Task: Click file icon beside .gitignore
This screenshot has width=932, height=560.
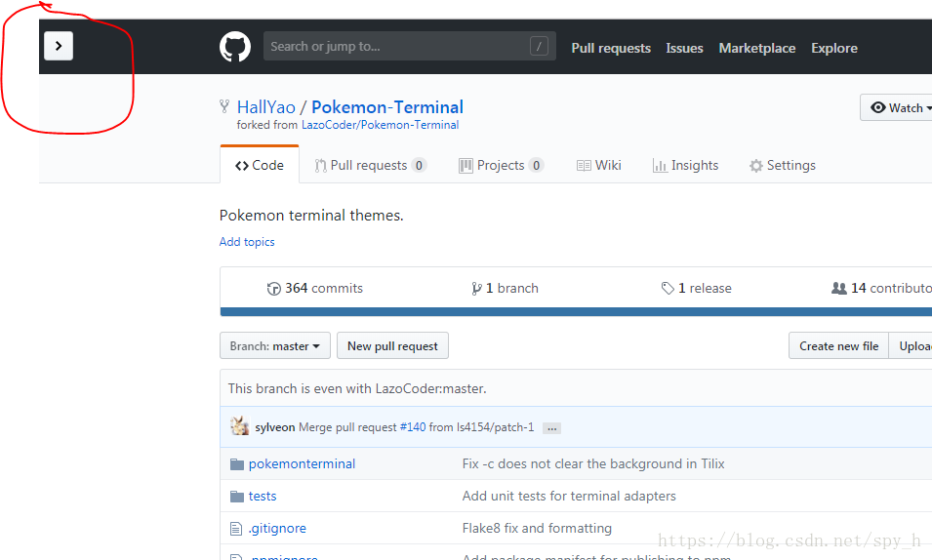Action: [x=236, y=529]
